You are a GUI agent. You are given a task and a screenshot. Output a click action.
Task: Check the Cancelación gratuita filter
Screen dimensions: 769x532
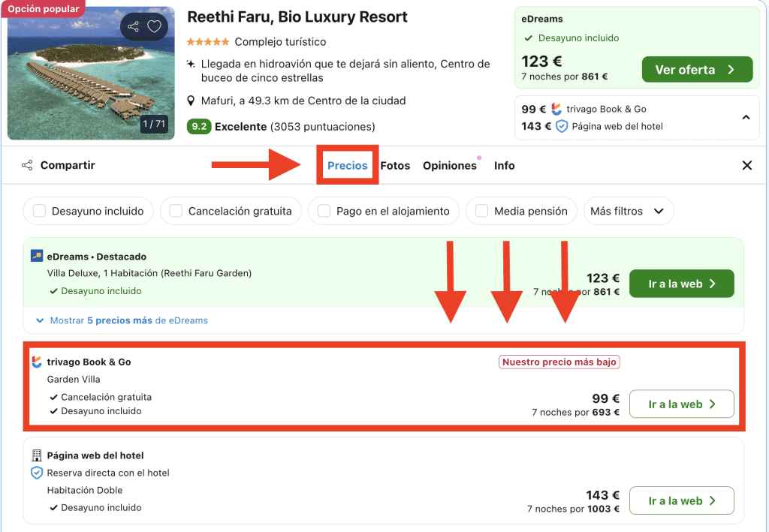[x=176, y=211]
